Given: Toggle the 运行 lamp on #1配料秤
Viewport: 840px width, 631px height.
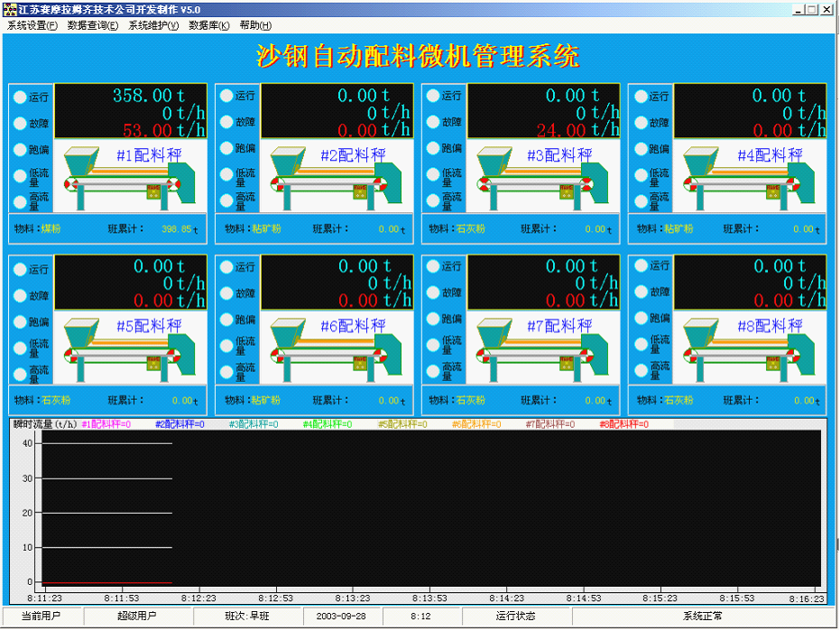Looking at the screenshot, I should (19, 97).
